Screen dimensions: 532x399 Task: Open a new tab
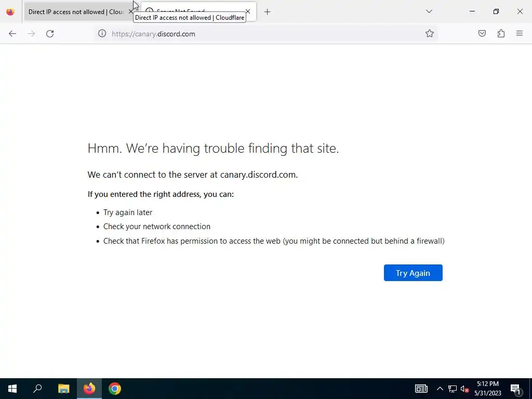coord(268,12)
